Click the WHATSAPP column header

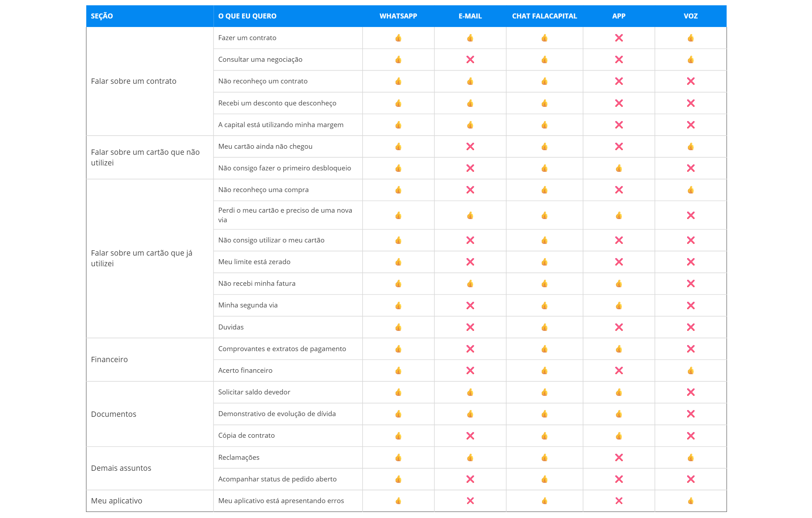click(x=398, y=16)
